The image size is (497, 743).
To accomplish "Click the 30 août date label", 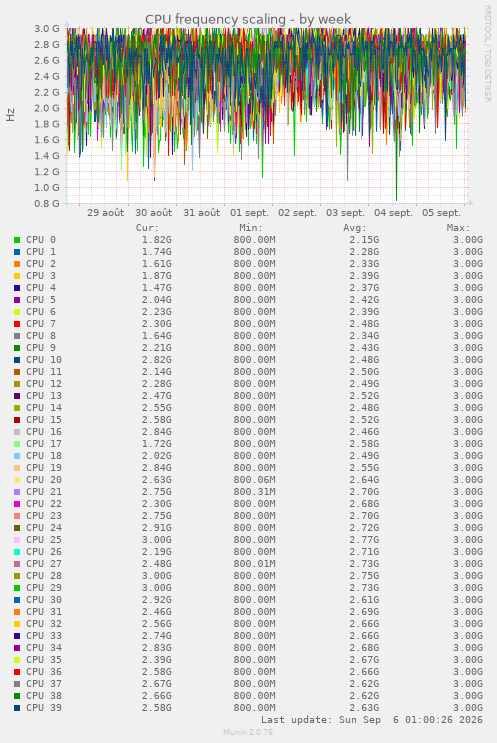I will pos(154,213).
